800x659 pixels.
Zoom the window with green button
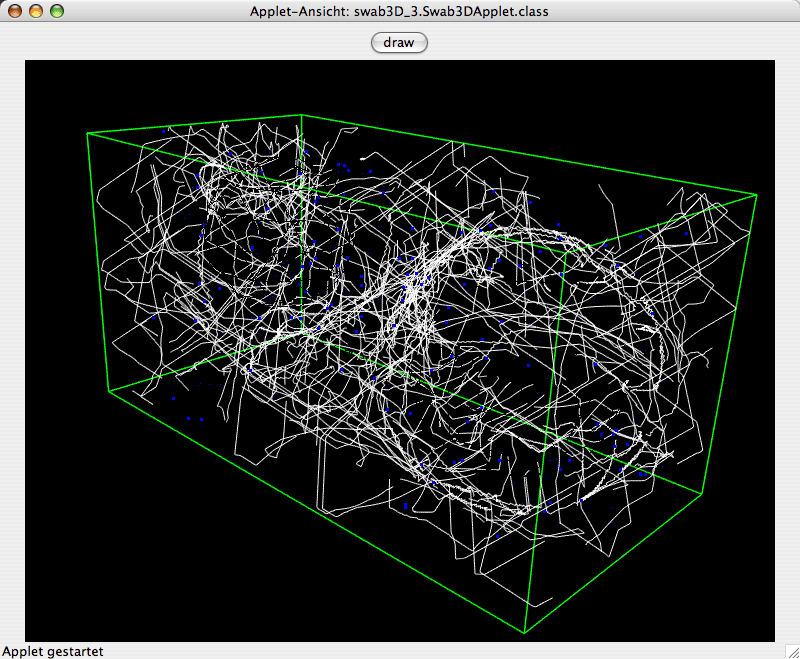coord(57,11)
